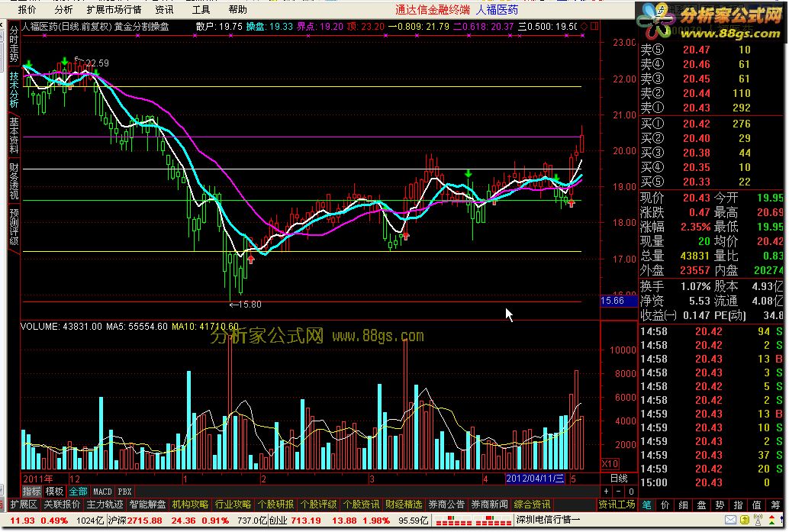Open the 智能解盘 bottom tab
This screenshot has width=789, height=532.
[x=147, y=505]
